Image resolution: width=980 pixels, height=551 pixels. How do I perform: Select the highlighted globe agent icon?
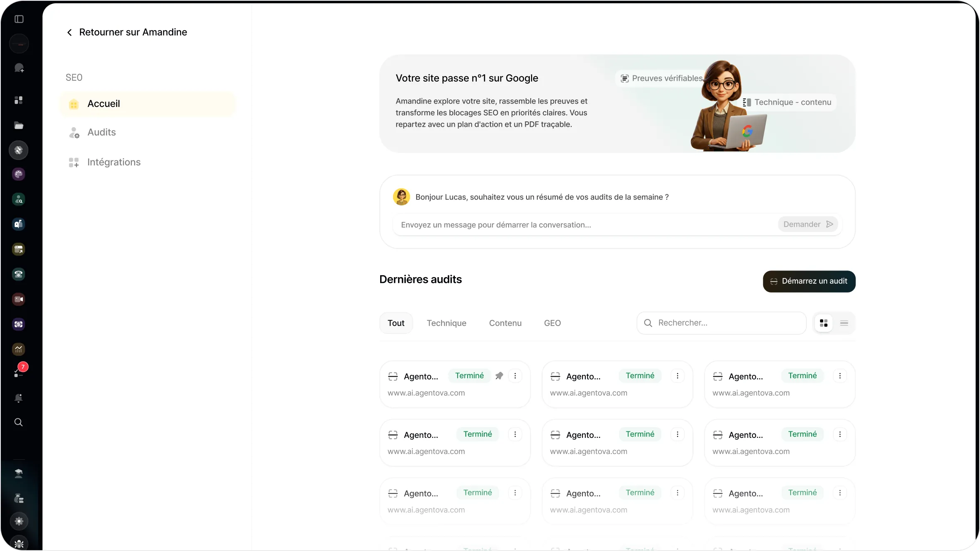(19, 150)
